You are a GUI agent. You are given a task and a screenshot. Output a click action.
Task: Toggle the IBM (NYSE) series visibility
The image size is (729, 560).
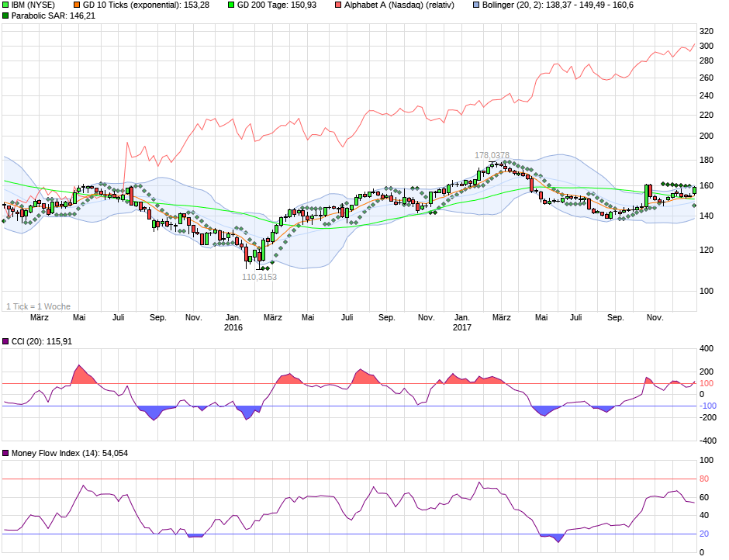pos(7,6)
